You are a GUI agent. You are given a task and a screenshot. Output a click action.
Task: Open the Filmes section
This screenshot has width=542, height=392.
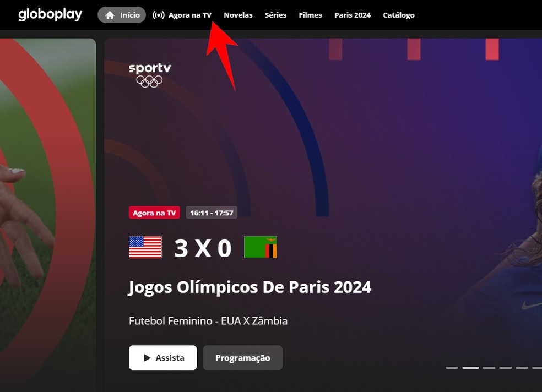click(x=311, y=15)
